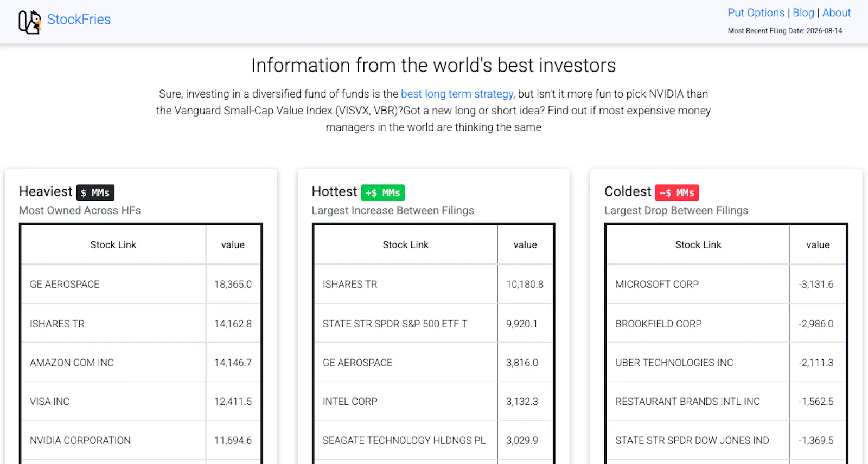Click 'Most Owned Across HFs' subtitle
The image size is (868, 464).
coord(80,210)
